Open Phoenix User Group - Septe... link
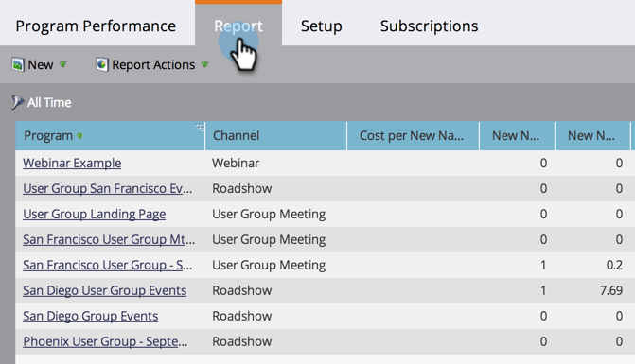The image size is (635, 364). tap(105, 341)
